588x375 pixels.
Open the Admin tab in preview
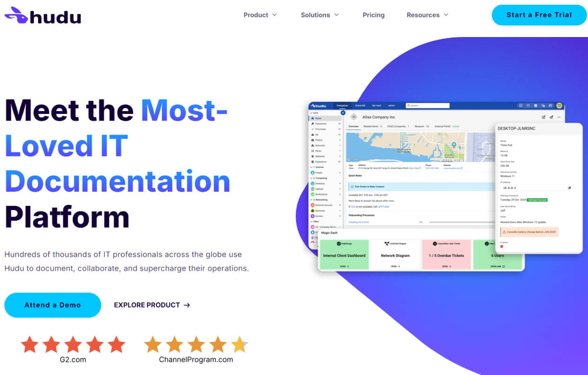point(391,105)
